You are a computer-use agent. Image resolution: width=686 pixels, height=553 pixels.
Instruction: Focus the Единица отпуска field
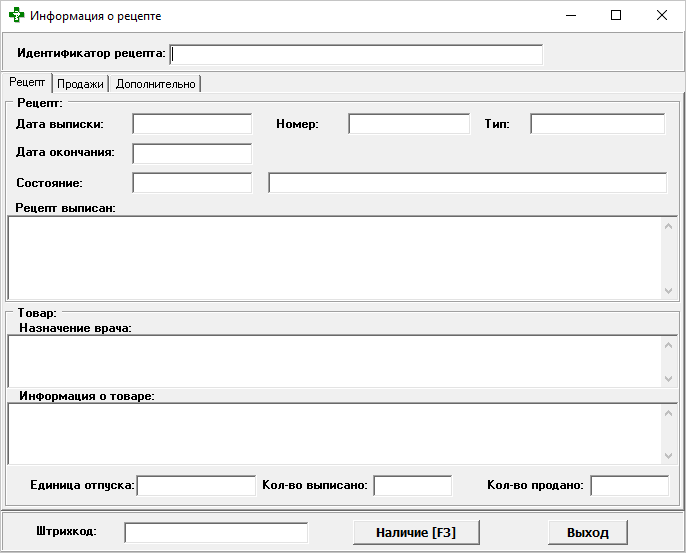(x=196, y=486)
